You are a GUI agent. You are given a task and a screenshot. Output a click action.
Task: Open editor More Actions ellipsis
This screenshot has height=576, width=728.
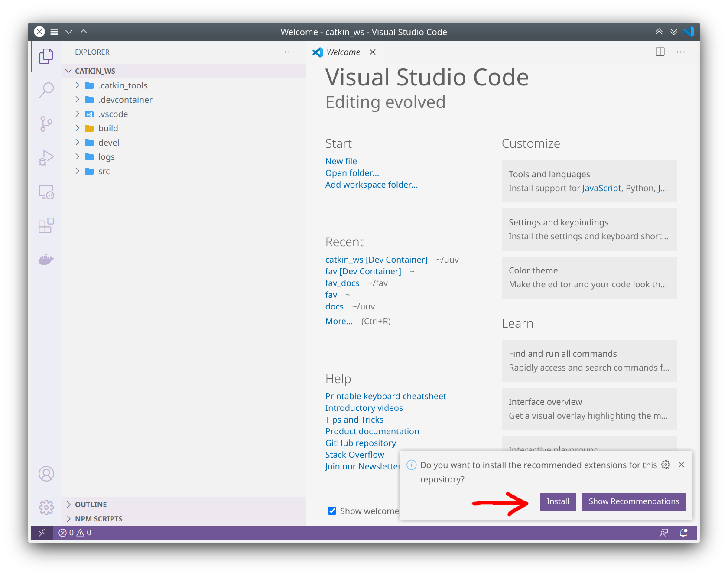pos(681,52)
